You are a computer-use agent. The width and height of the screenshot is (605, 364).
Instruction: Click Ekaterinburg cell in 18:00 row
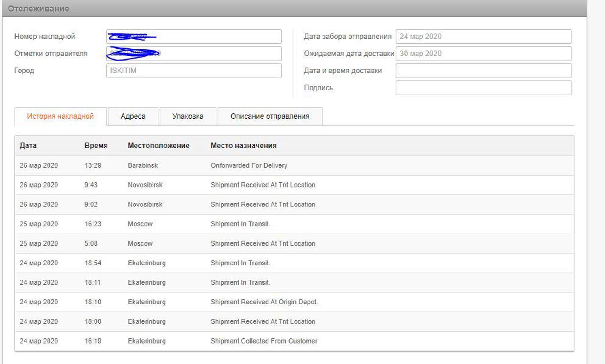coord(147,322)
